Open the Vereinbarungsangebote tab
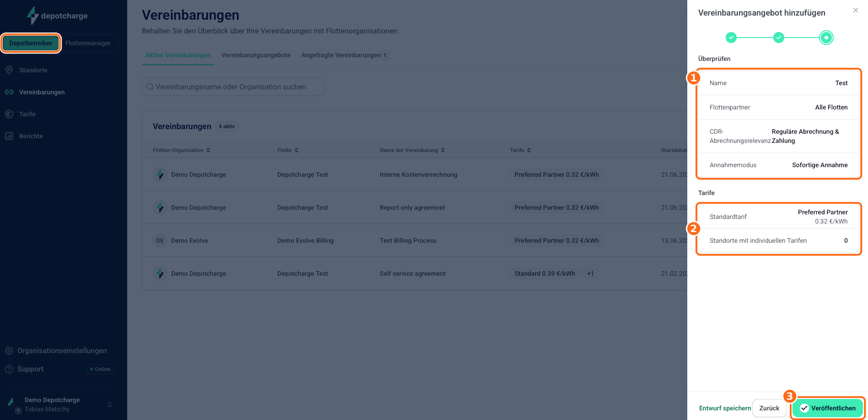 click(256, 55)
